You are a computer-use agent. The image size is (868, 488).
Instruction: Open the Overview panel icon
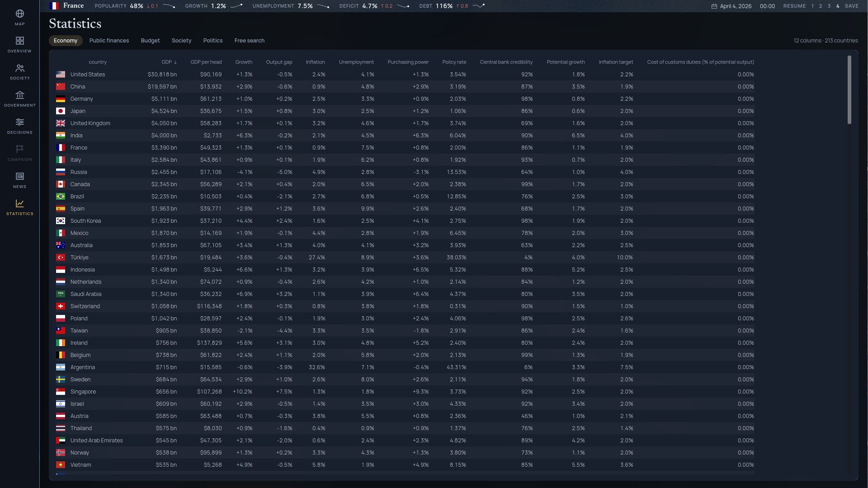coord(19,41)
